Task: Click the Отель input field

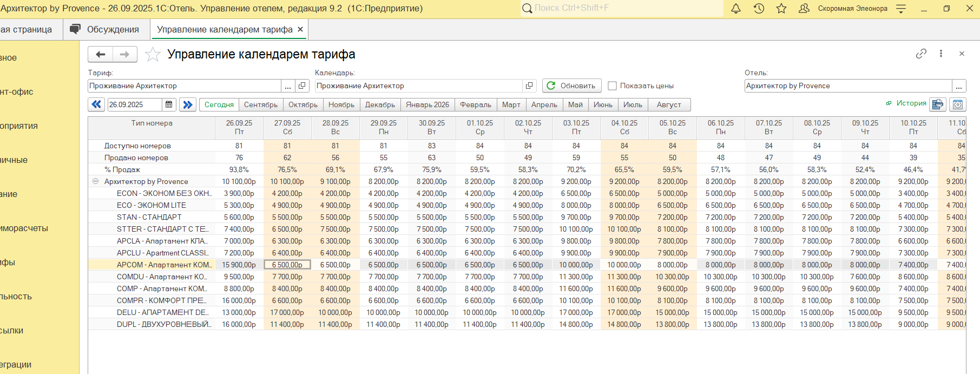Action: point(848,86)
